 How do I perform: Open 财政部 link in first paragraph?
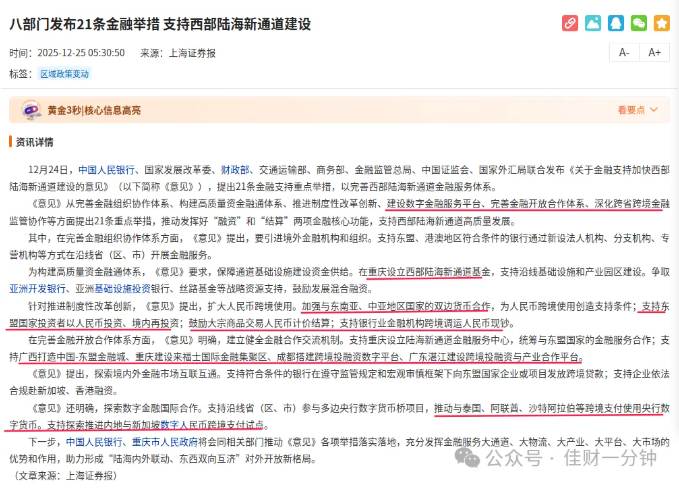(x=235, y=170)
